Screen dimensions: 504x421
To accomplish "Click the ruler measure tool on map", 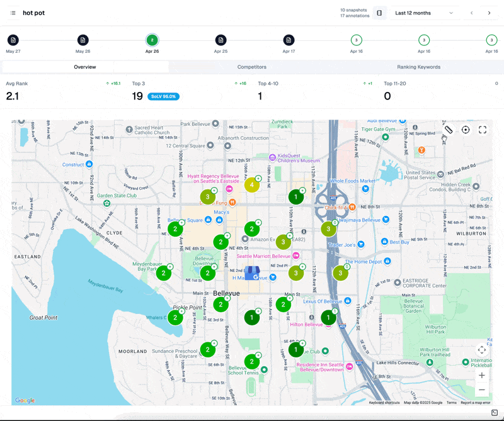I will pyautogui.click(x=448, y=130).
